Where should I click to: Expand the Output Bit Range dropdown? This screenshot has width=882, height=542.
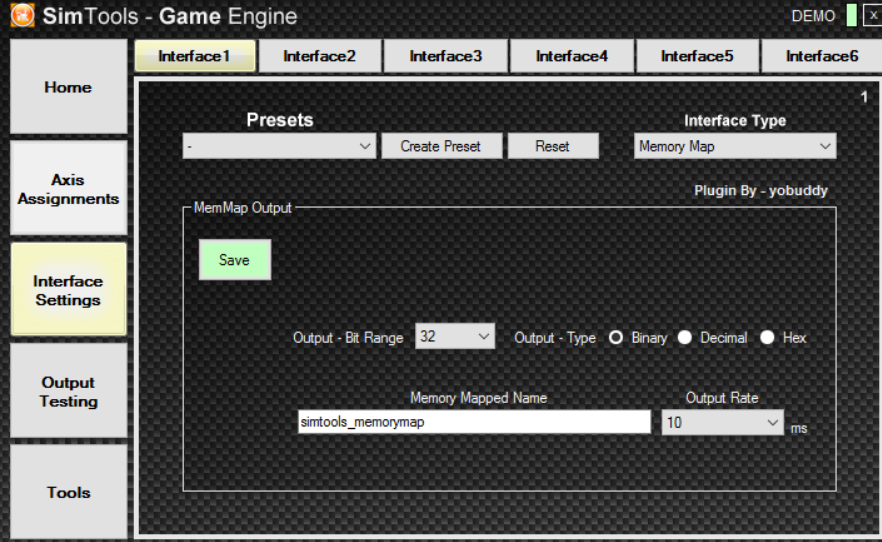[455, 336]
